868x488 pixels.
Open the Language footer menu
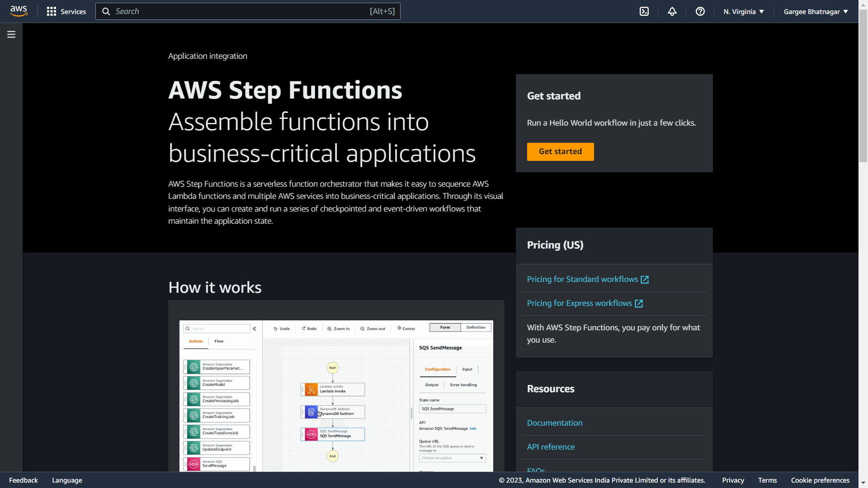tap(67, 480)
